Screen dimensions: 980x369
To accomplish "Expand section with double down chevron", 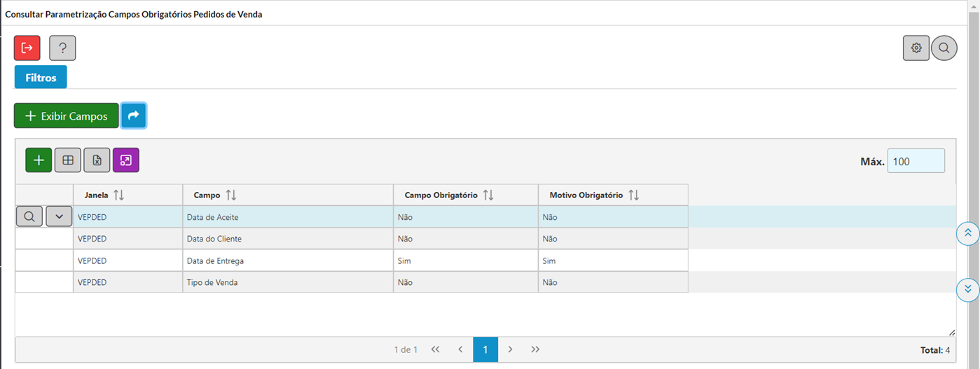I will [x=968, y=288].
